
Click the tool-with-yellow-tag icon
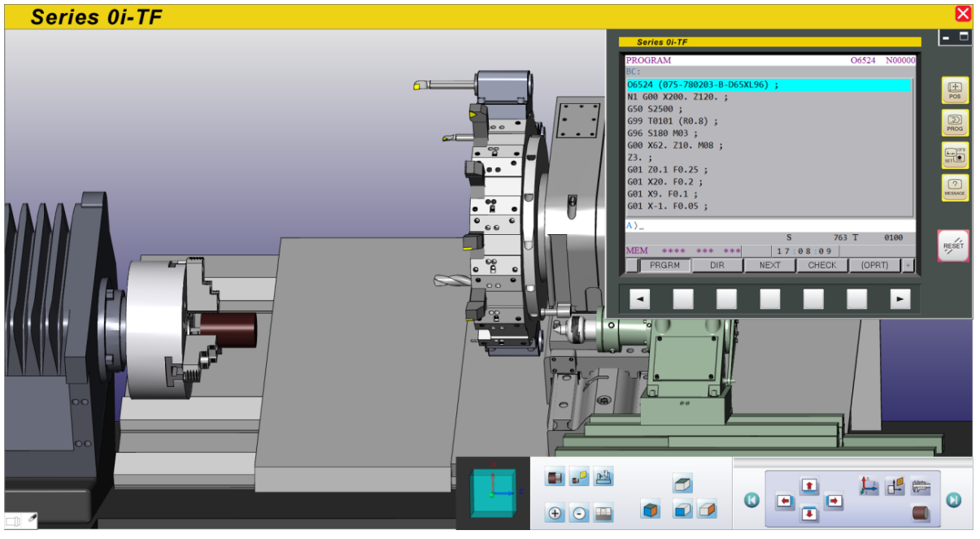579,476
